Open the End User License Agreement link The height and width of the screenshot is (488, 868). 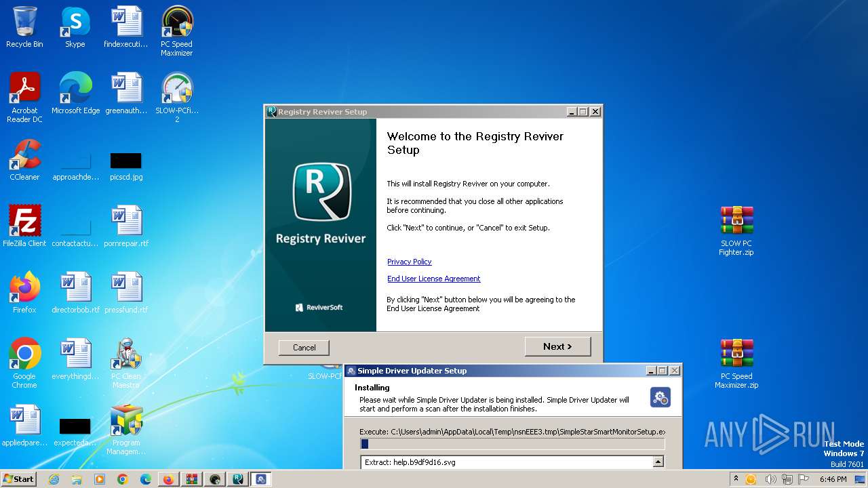(x=433, y=279)
